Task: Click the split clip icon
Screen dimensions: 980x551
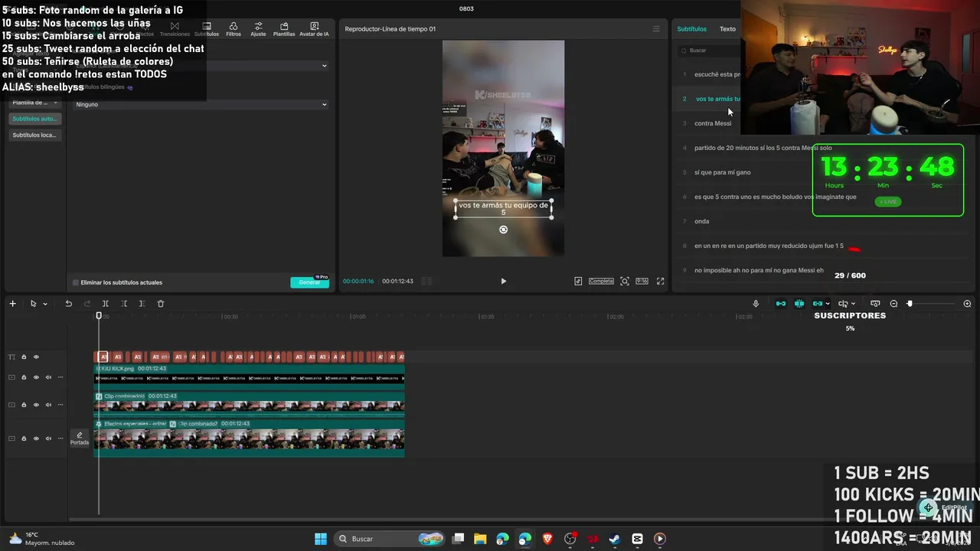Action: [105, 304]
